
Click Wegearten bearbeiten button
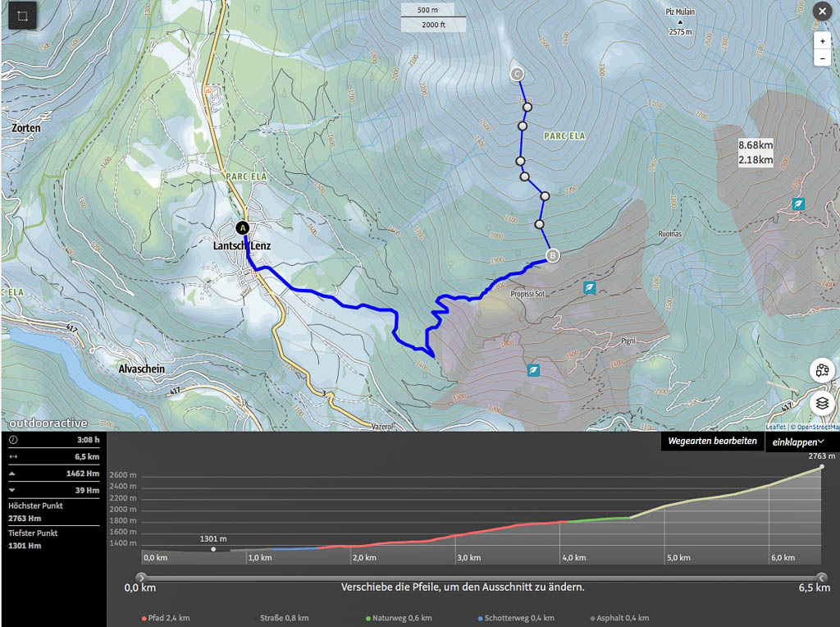pyautogui.click(x=712, y=442)
